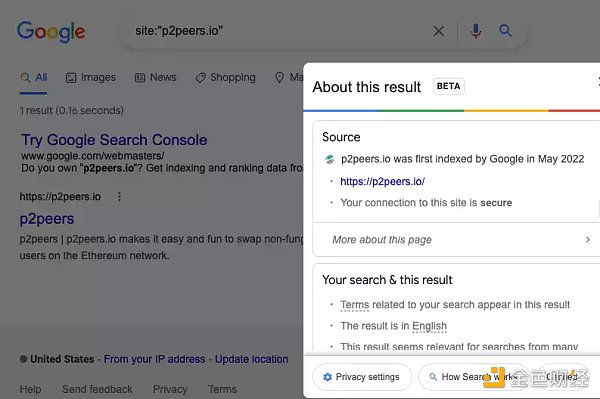Viewport: 600px width, 399px height.
Task: Click the BETA badge next to About this result
Action: coord(448,86)
